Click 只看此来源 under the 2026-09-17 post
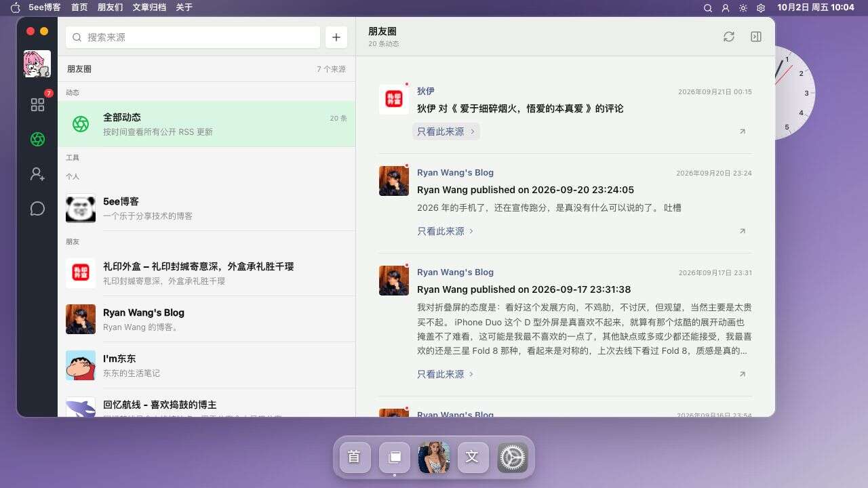This screenshot has width=868, height=488. (x=446, y=374)
